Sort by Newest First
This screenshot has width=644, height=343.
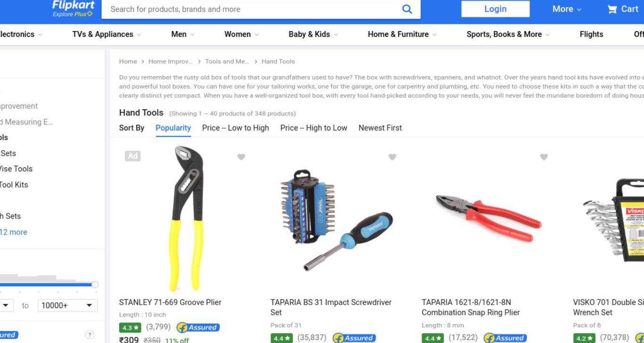click(380, 128)
